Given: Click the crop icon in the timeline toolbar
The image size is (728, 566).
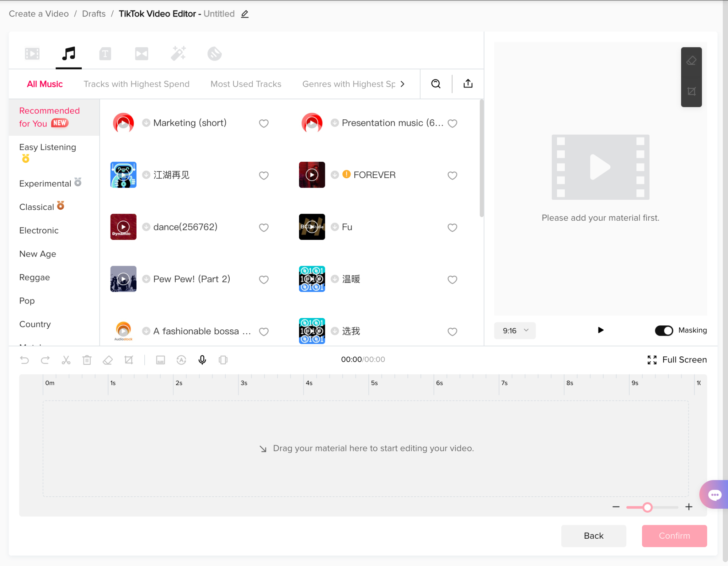Looking at the screenshot, I should (129, 360).
